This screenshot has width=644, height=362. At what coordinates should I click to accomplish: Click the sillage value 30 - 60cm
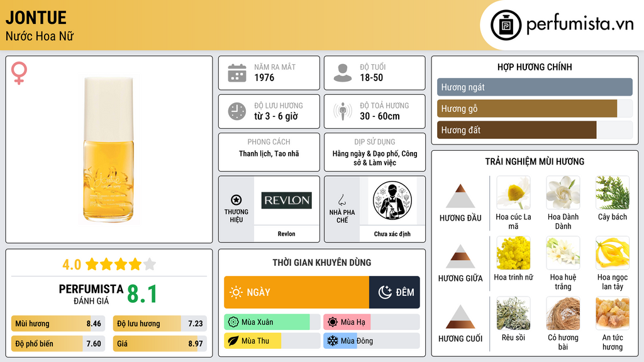pos(379,116)
